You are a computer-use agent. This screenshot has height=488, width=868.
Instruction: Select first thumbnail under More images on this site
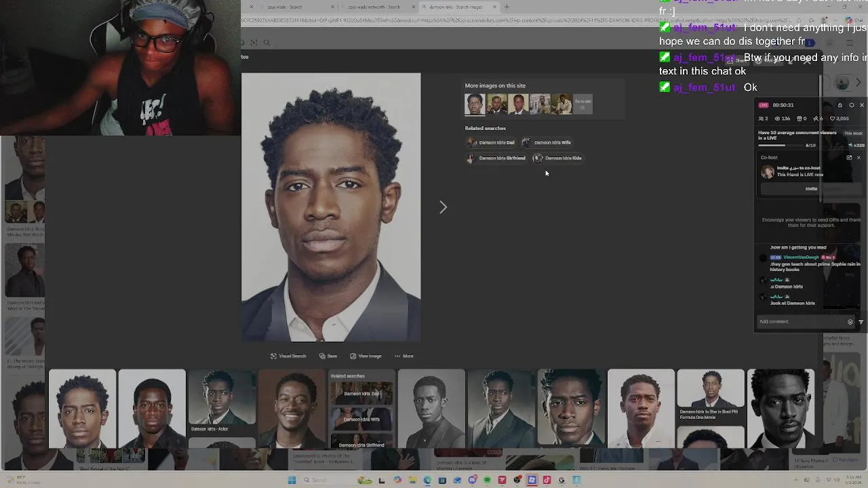(475, 104)
